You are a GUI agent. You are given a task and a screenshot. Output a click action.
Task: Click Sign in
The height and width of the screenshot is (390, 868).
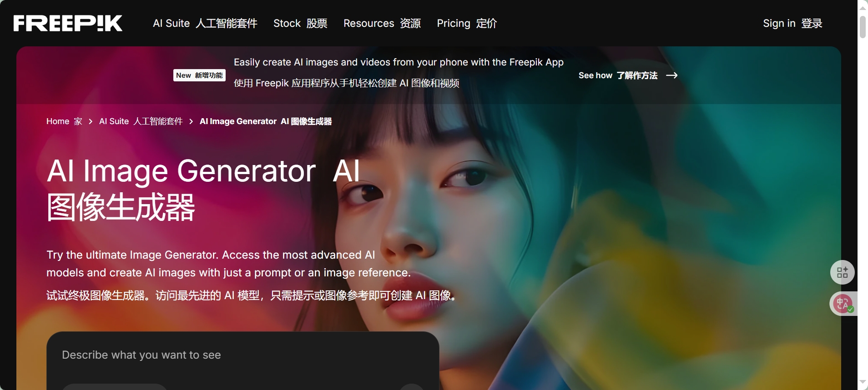(x=792, y=23)
